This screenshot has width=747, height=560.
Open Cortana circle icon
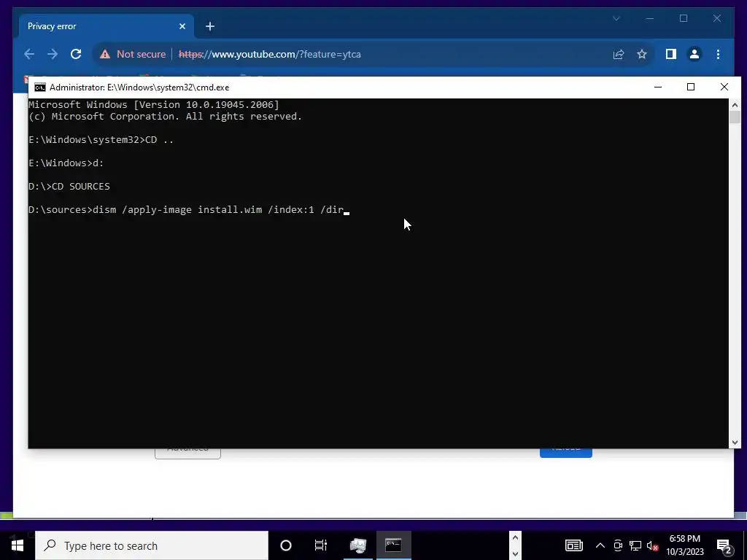click(x=286, y=545)
